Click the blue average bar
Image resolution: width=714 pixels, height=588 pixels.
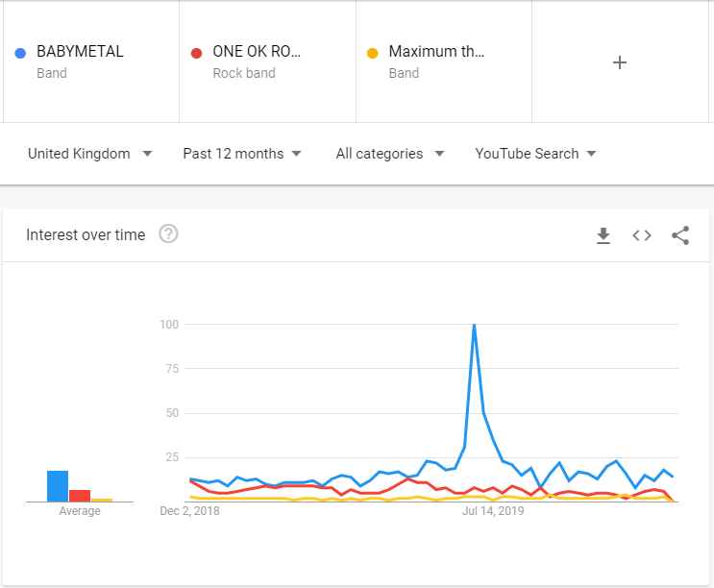pyautogui.click(x=58, y=486)
